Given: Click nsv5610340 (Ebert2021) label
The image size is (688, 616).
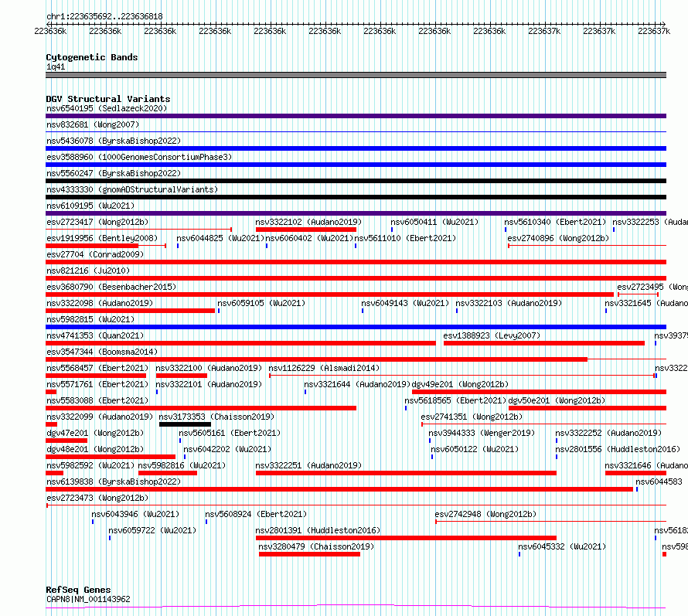Looking at the screenshot, I should coord(555,222).
